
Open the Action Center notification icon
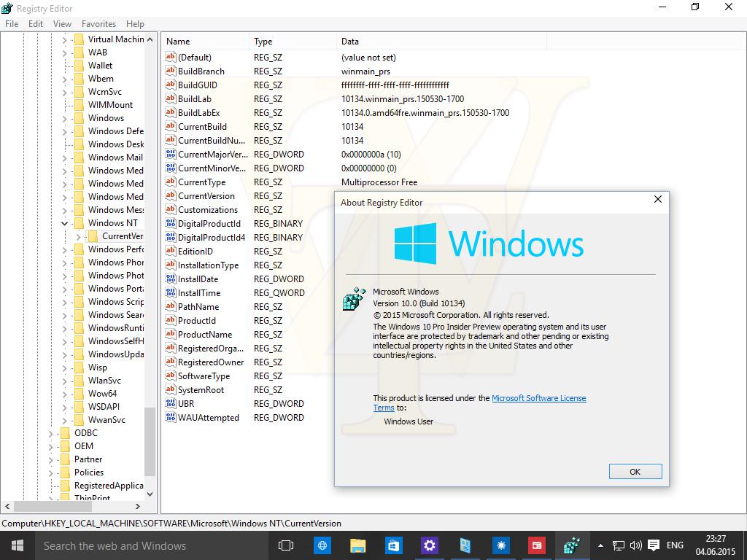pos(654,545)
